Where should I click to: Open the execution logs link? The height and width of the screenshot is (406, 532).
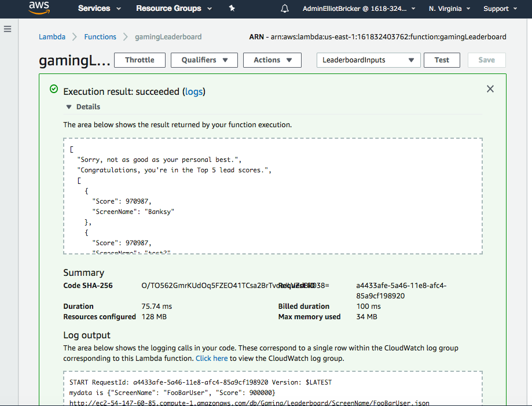point(194,92)
